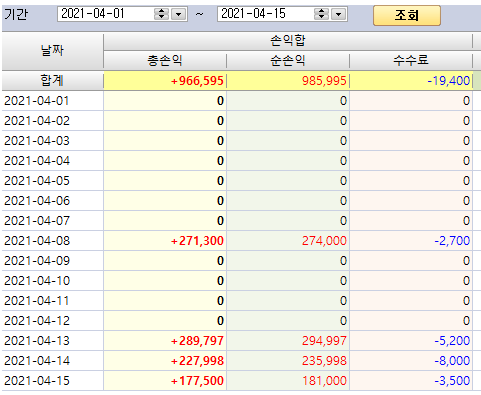The image size is (481, 395).
Task: Select the 2021-04-15 date row
Action: (x=52, y=381)
